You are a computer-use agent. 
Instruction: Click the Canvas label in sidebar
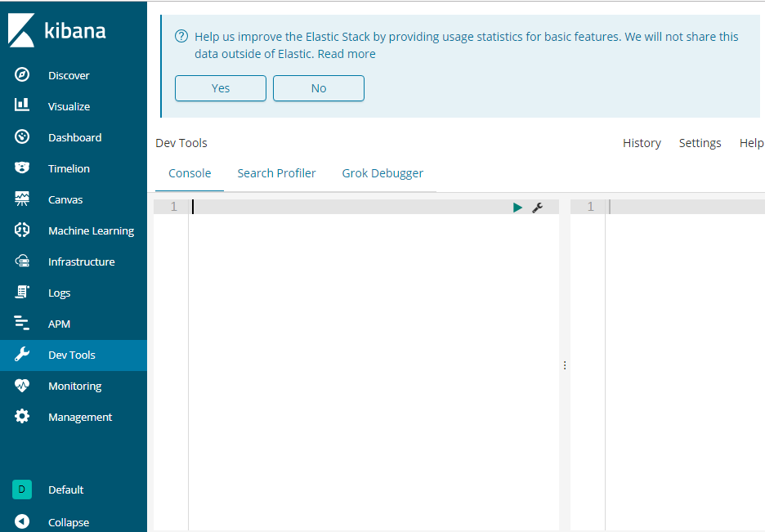(65, 199)
